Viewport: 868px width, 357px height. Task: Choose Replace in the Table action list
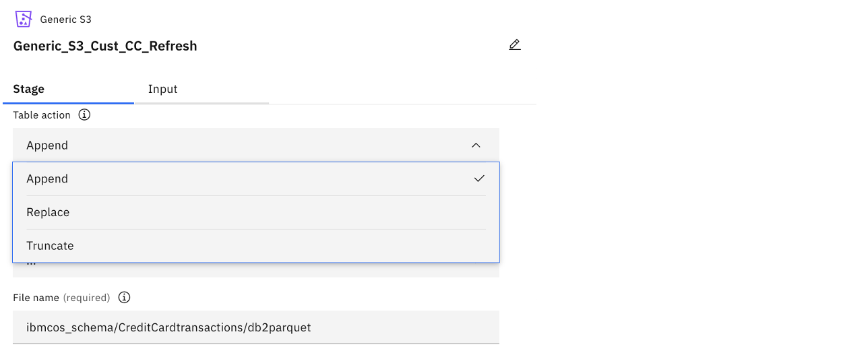(48, 212)
